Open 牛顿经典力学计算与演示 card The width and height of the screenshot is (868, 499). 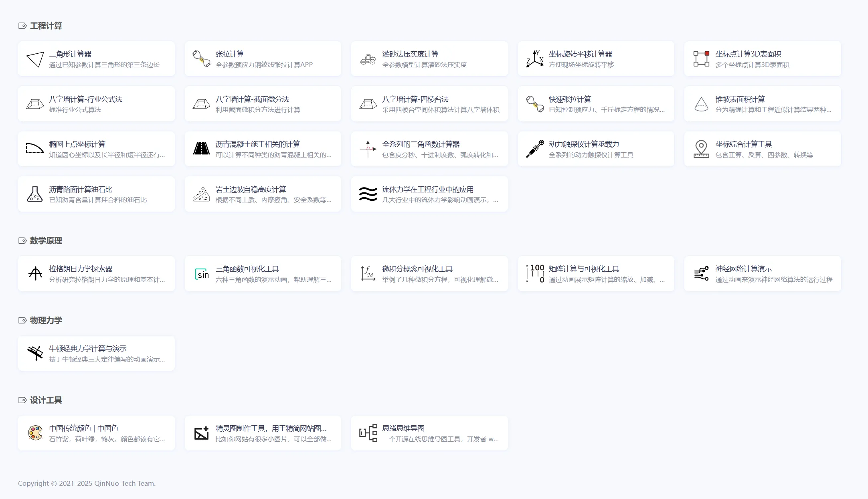(x=88, y=349)
